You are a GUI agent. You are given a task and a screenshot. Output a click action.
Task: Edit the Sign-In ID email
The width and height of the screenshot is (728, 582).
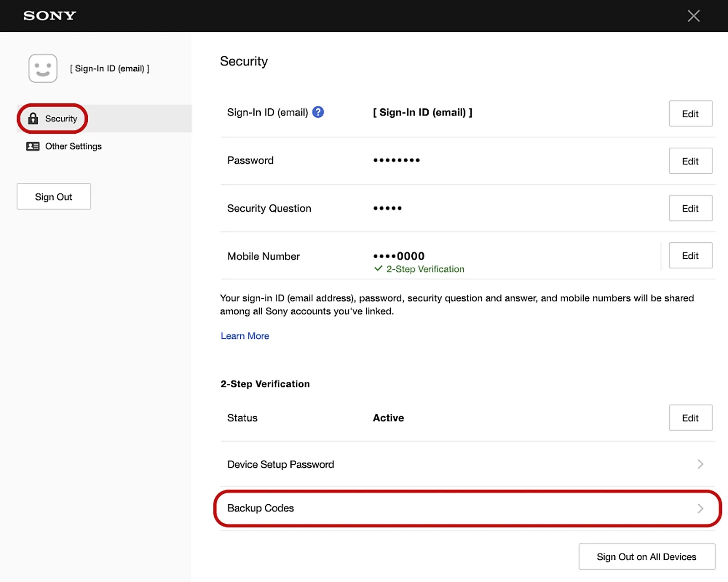click(690, 114)
